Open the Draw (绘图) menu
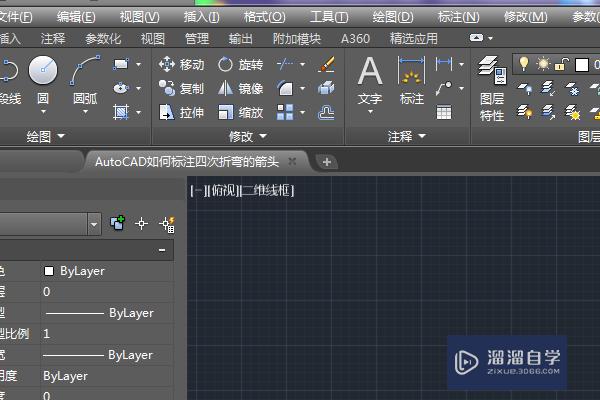This screenshot has width=600, height=400. pyautogui.click(x=393, y=17)
